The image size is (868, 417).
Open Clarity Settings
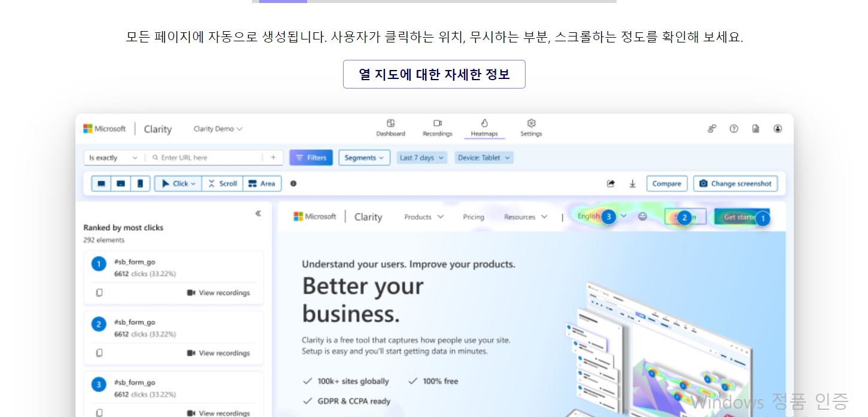click(530, 128)
